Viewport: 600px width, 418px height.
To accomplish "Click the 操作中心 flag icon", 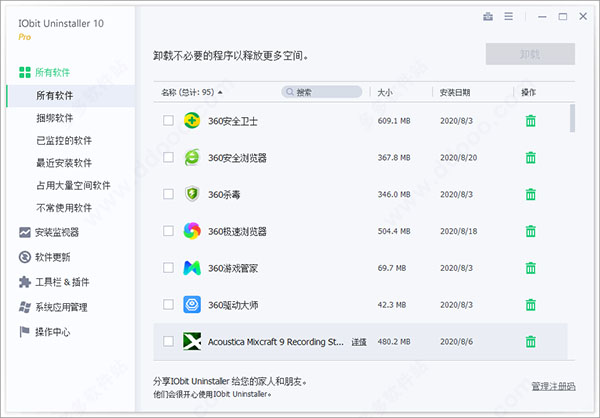I will click(24, 332).
